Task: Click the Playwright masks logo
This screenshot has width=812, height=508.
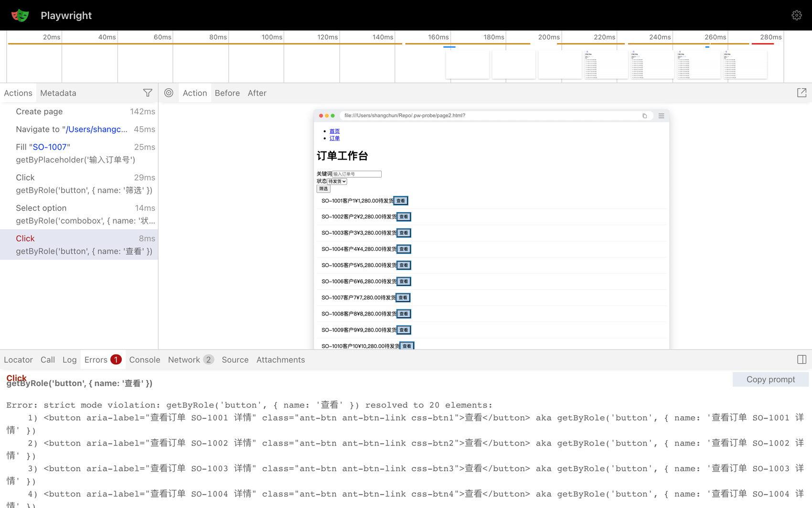Action: click(x=20, y=15)
